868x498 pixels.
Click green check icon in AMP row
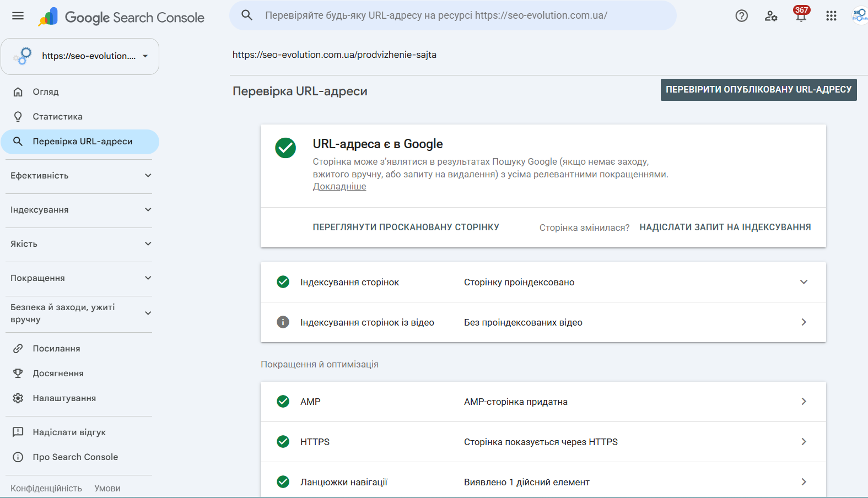pyautogui.click(x=283, y=402)
